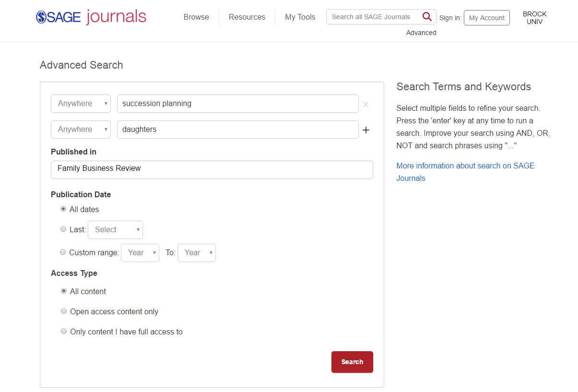
Task: Add another search term row
Action: click(x=366, y=130)
